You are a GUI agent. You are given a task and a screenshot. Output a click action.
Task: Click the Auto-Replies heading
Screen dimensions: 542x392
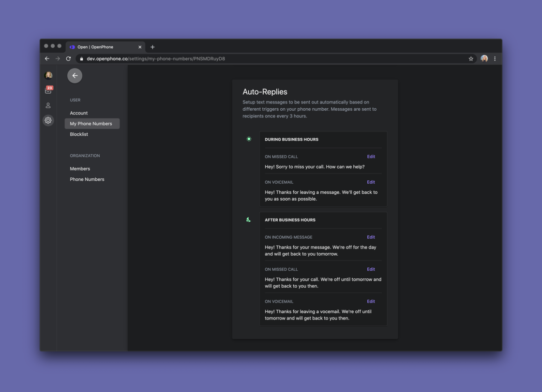(265, 92)
